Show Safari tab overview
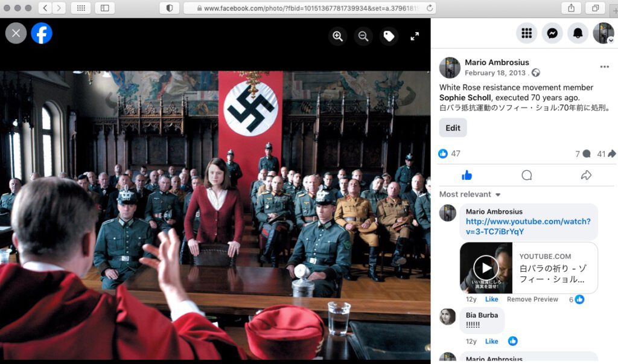 (596, 8)
